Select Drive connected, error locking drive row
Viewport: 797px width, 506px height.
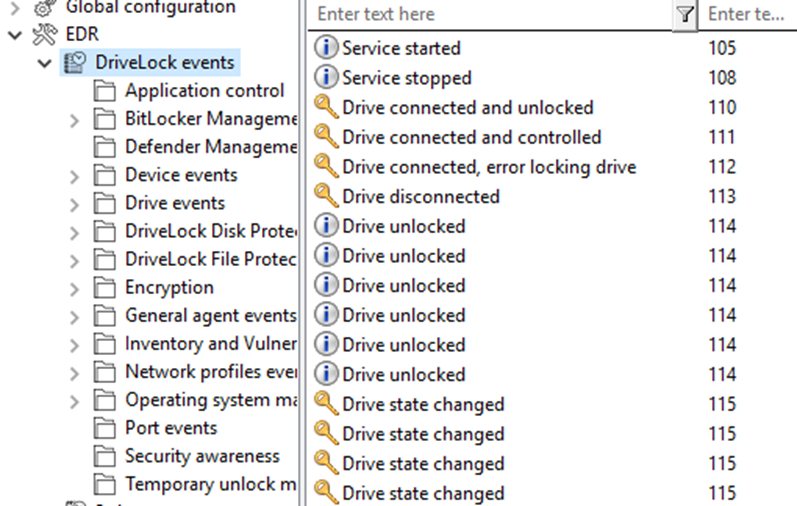552,167
